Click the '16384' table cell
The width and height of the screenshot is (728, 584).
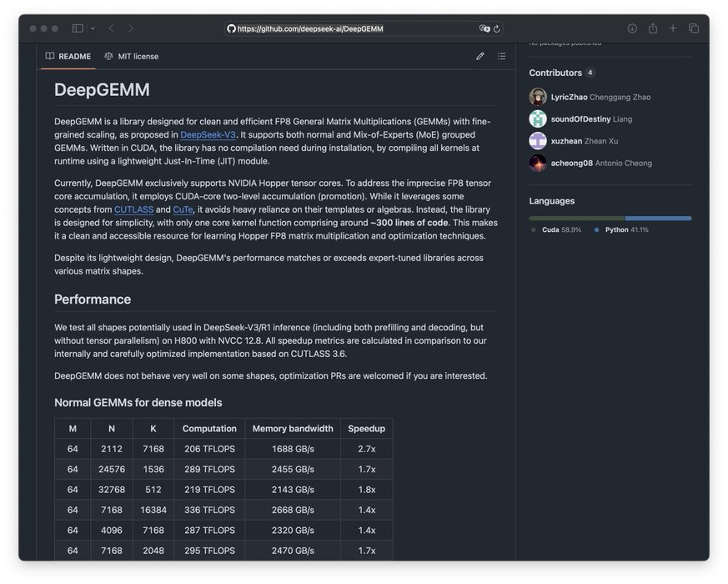[153, 510]
